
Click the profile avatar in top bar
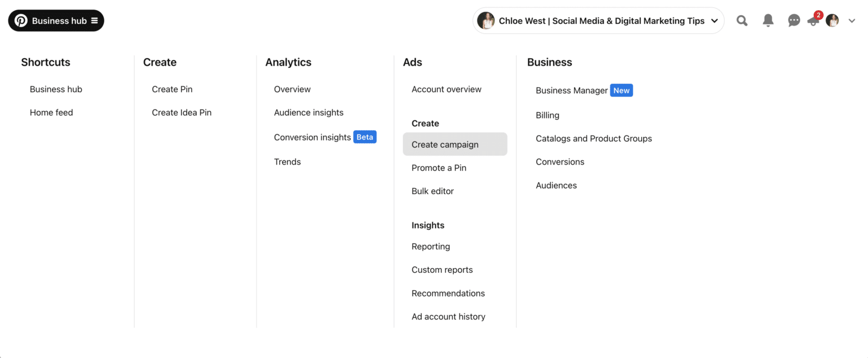coord(832,20)
